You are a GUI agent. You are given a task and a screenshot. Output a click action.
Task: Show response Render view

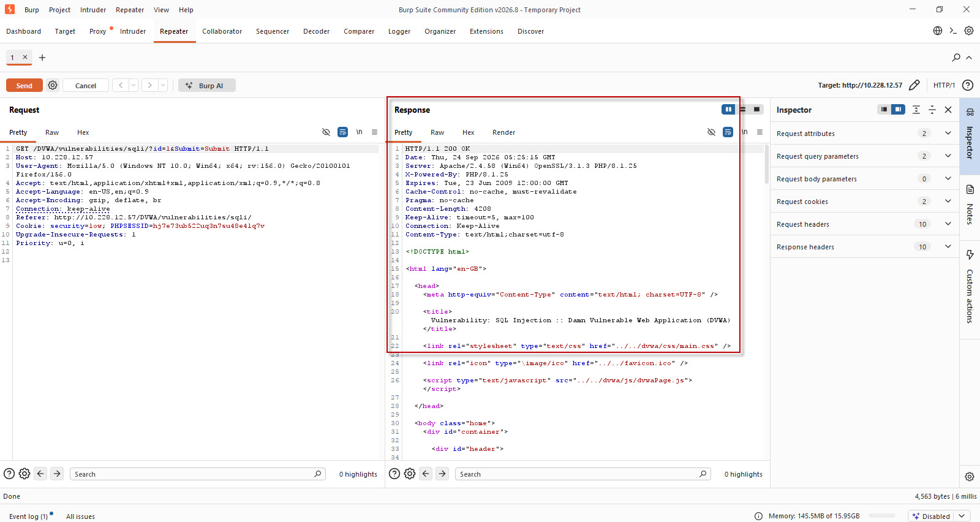tap(503, 132)
